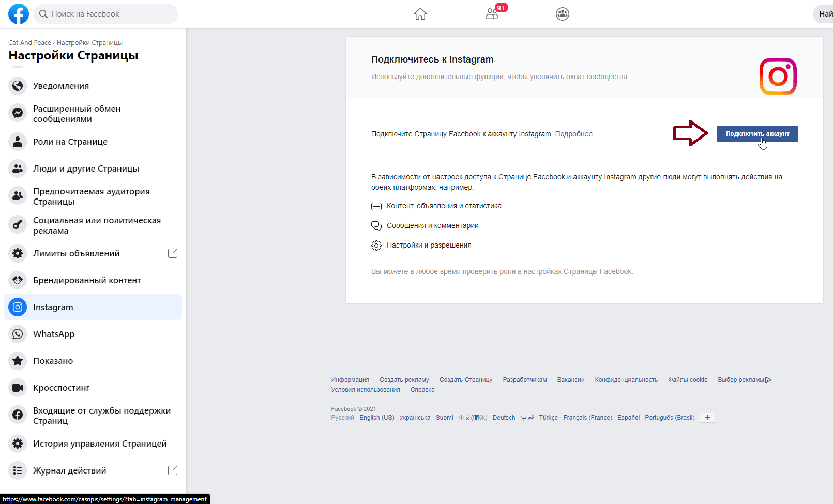Expand more languages with plus button
The image size is (833, 504).
[x=707, y=418]
